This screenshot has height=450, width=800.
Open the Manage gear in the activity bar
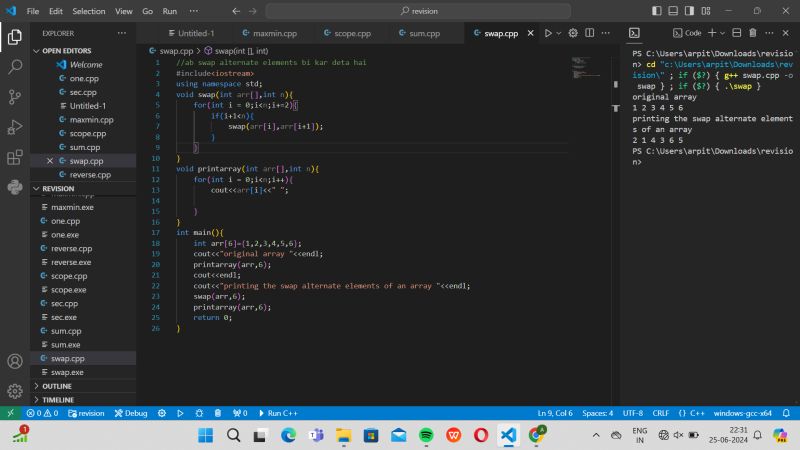point(15,391)
